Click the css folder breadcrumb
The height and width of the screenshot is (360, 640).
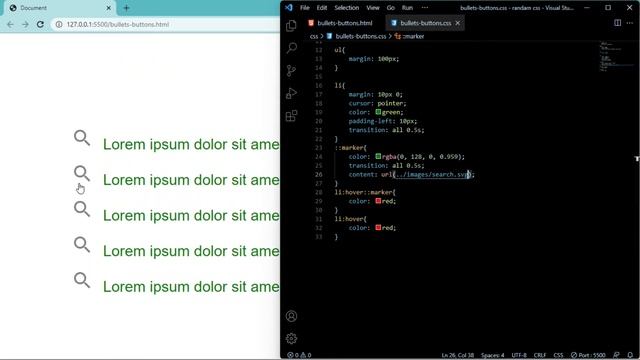[314, 36]
